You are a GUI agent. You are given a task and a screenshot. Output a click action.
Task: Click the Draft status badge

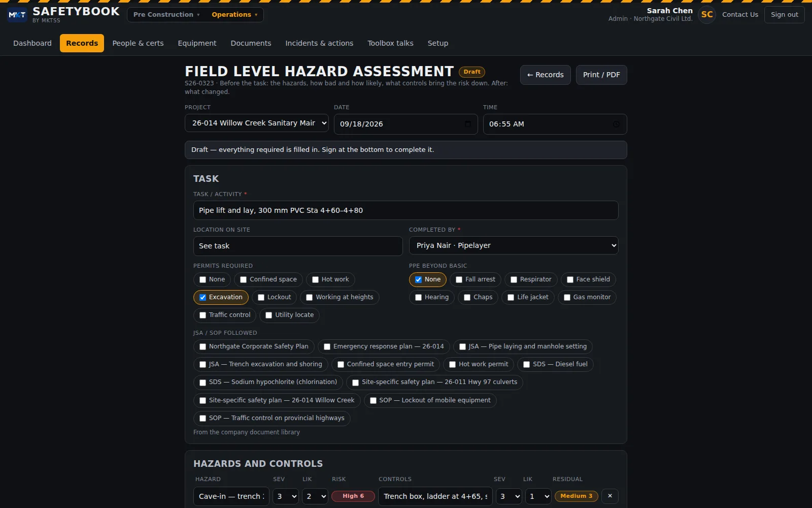click(x=472, y=72)
